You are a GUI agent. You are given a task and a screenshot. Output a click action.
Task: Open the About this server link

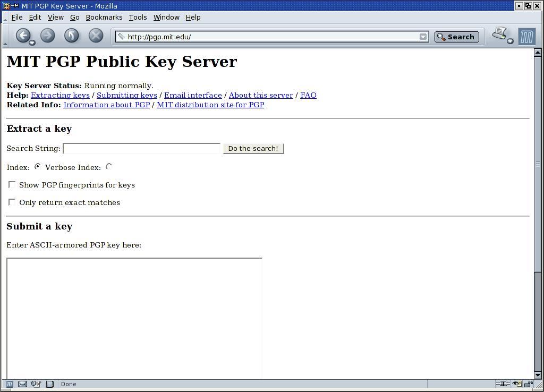pos(261,95)
